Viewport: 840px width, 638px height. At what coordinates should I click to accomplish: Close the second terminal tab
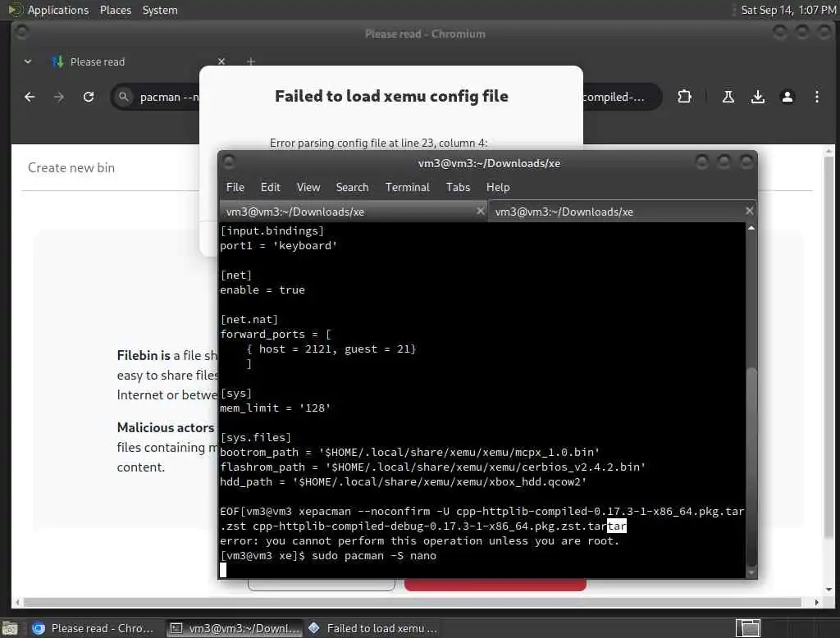750,211
